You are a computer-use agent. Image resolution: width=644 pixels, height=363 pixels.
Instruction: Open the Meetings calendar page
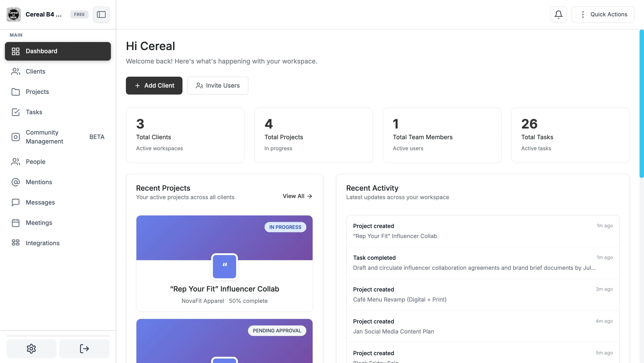pyautogui.click(x=39, y=223)
